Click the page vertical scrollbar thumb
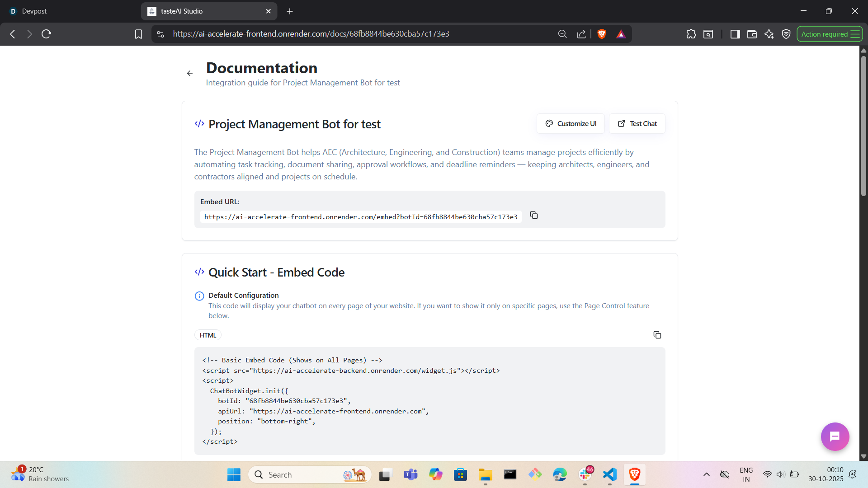The height and width of the screenshot is (488, 868). point(863,127)
